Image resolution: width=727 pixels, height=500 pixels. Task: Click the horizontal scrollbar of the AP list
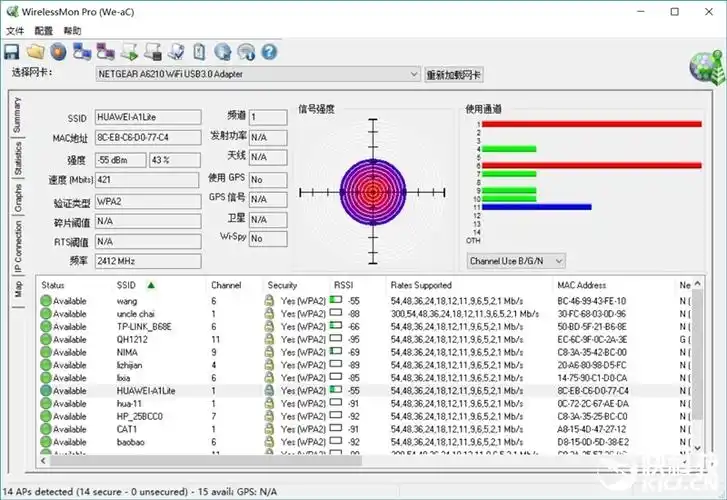tap(206, 461)
